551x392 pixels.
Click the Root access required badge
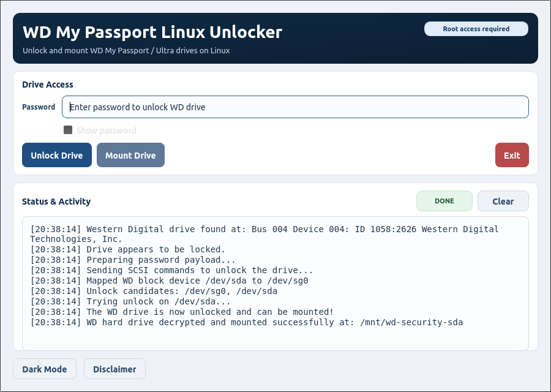[476, 29]
